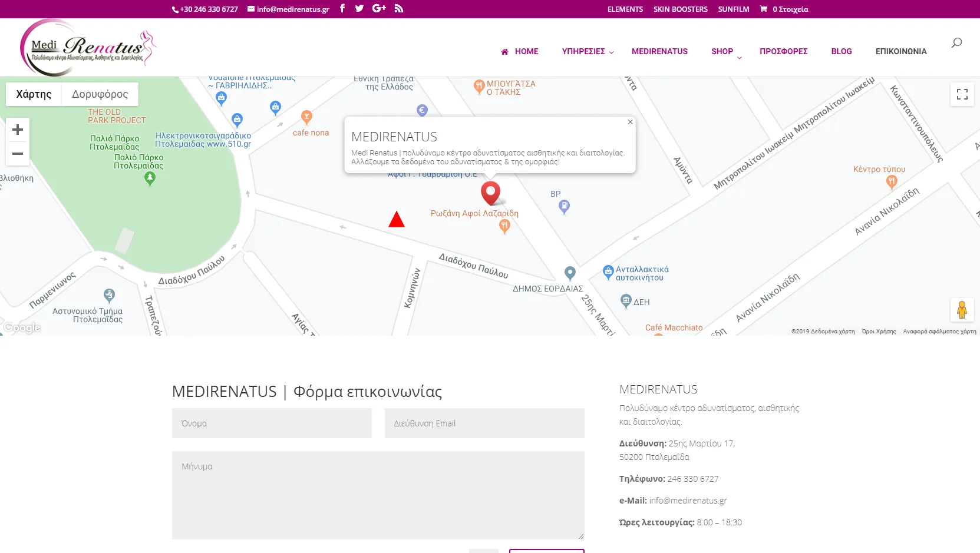This screenshot has height=553, width=980.
Task: Open the site search magnifier icon
Action: coord(956,43)
